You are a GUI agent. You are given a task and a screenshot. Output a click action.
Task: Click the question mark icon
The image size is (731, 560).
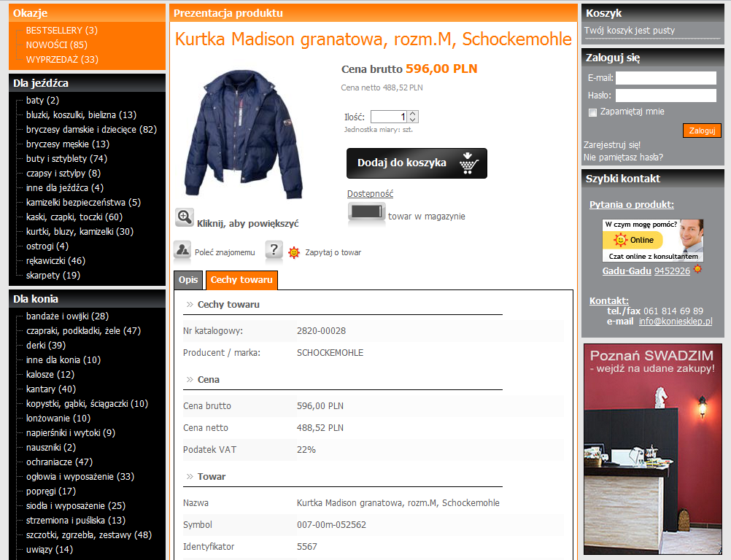[x=274, y=249]
